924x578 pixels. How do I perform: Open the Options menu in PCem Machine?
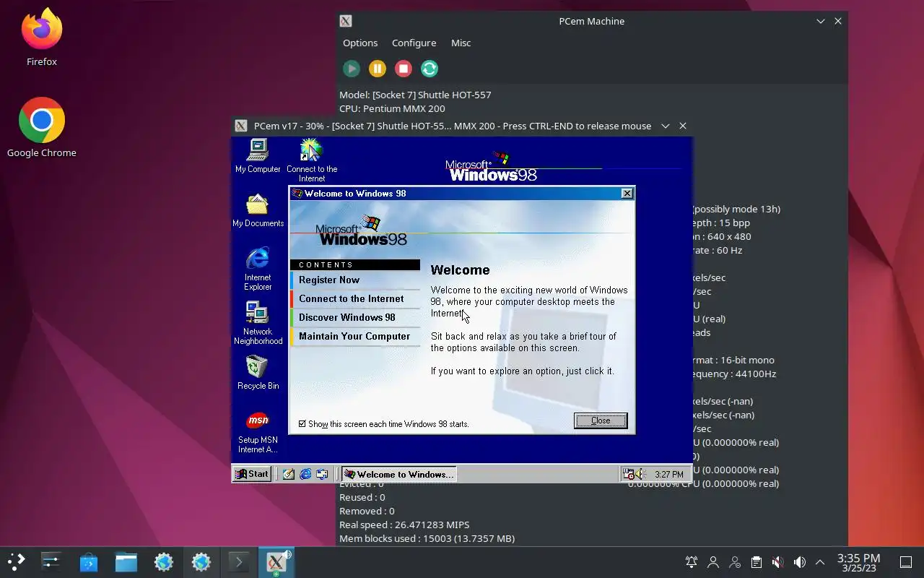pos(360,43)
